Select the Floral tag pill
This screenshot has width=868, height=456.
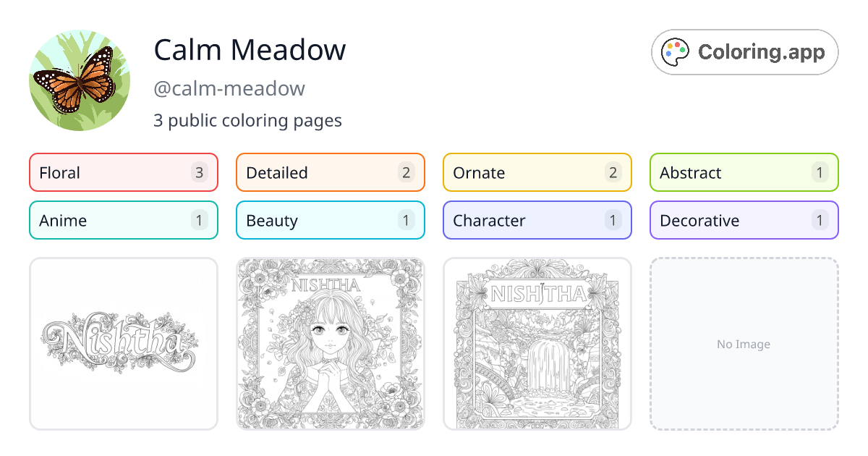tap(123, 172)
